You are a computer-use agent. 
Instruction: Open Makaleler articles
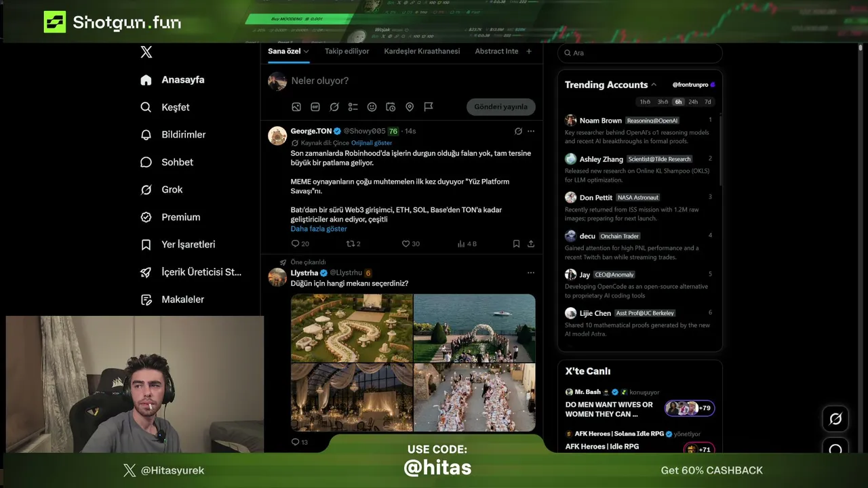[x=172, y=300]
